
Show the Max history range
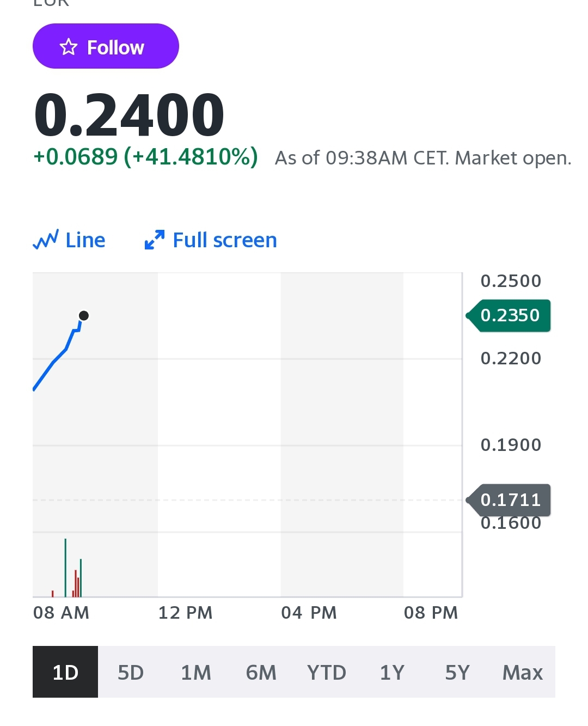coord(523,672)
